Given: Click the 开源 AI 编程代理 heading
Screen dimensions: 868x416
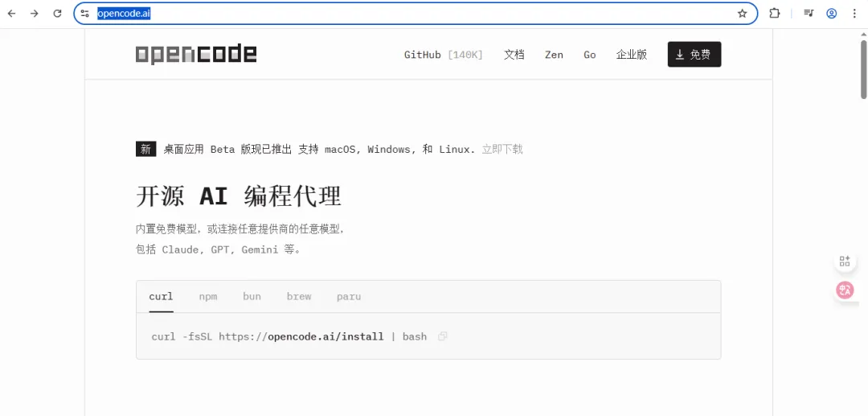Looking at the screenshot, I should tap(239, 196).
